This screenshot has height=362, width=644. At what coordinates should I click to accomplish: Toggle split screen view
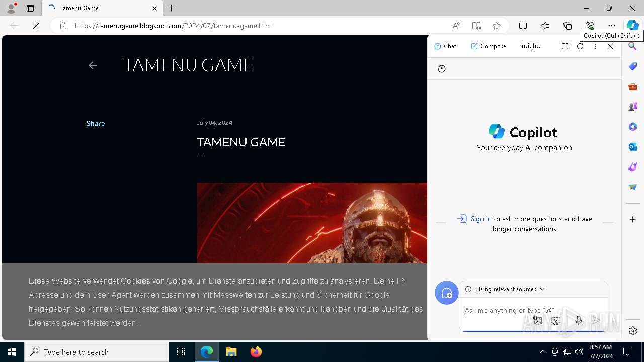(x=523, y=26)
